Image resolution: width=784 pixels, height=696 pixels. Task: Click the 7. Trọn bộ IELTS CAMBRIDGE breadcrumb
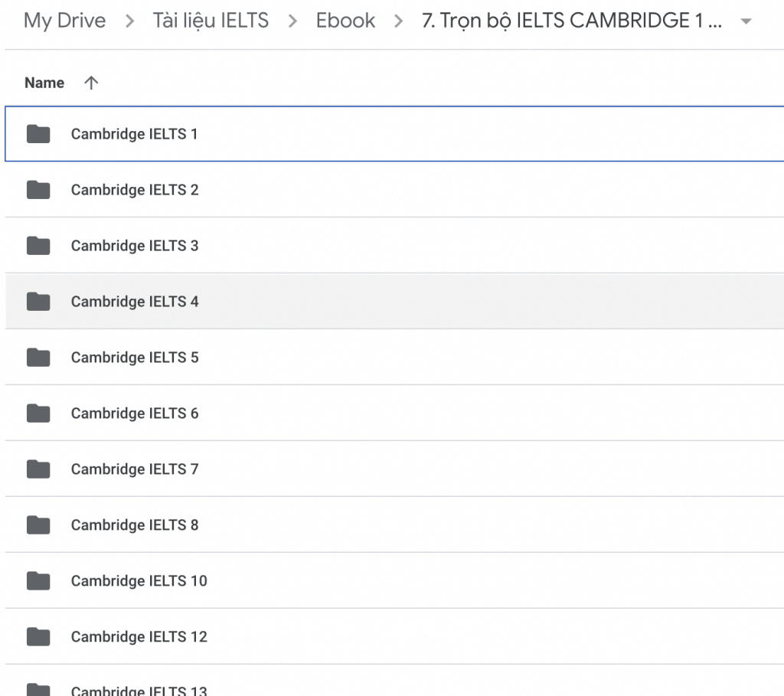(571, 21)
